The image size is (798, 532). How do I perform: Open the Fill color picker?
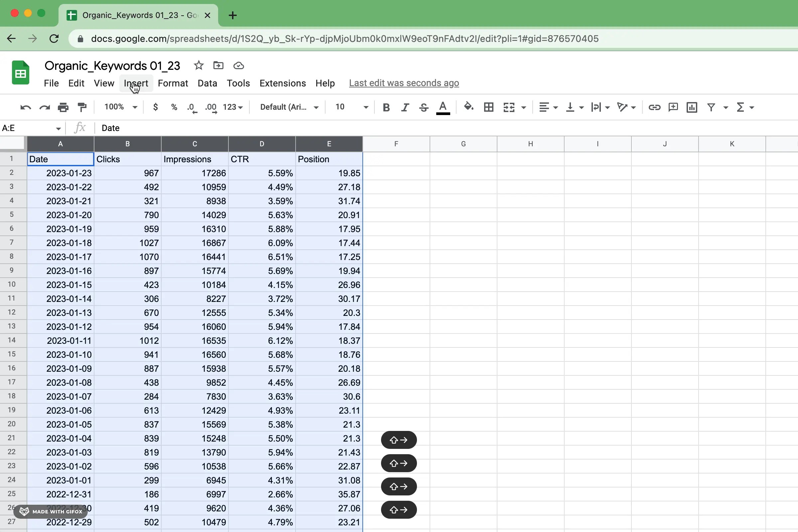click(468, 107)
